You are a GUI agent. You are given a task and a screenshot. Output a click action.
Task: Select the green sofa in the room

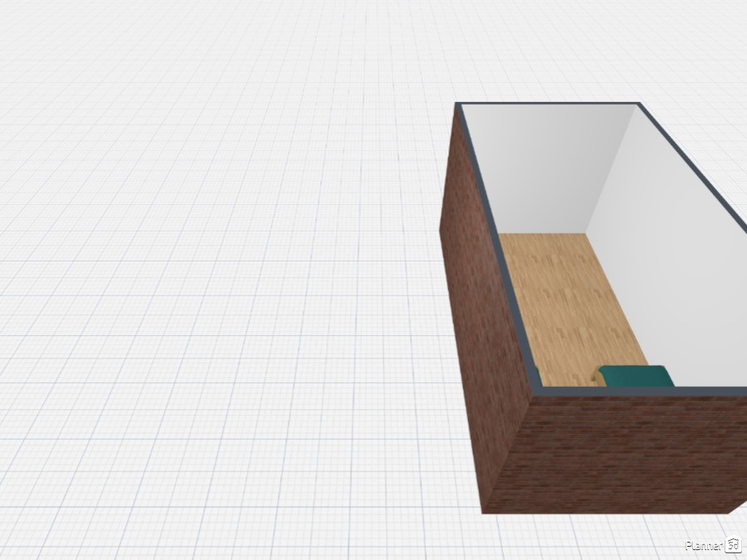[637, 376]
